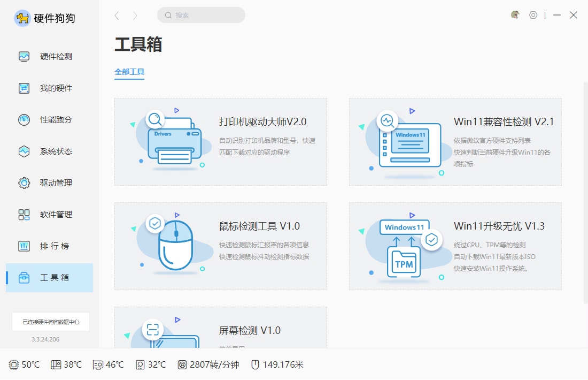The image size is (588, 380).
Task: Open the 排行榜 chart icon
Action: [24, 246]
